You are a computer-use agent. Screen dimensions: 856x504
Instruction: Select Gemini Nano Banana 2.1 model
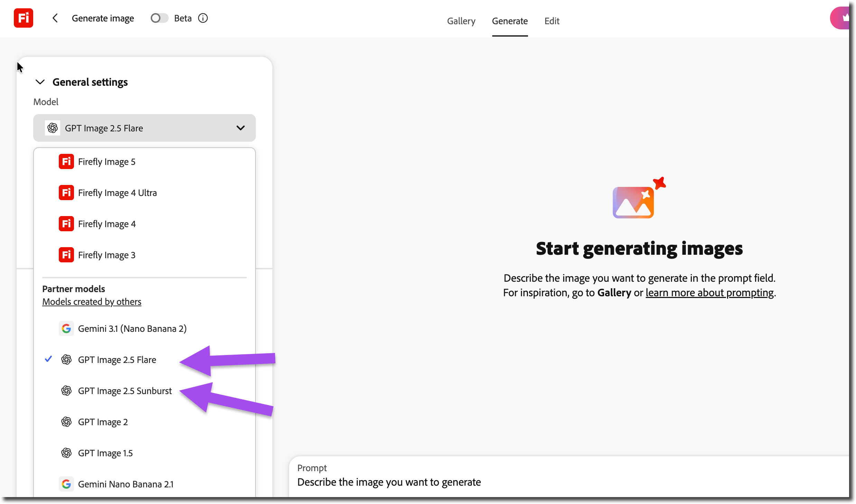click(145, 484)
